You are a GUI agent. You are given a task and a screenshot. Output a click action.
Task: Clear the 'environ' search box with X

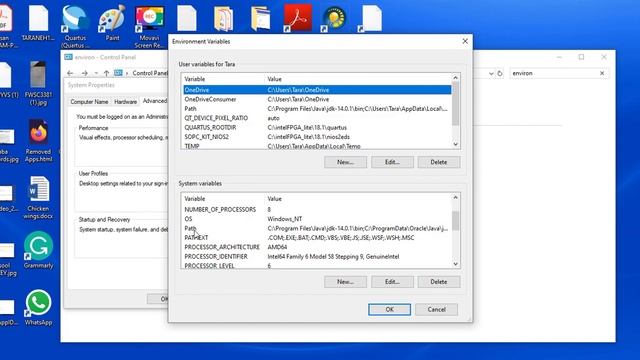[x=602, y=73]
